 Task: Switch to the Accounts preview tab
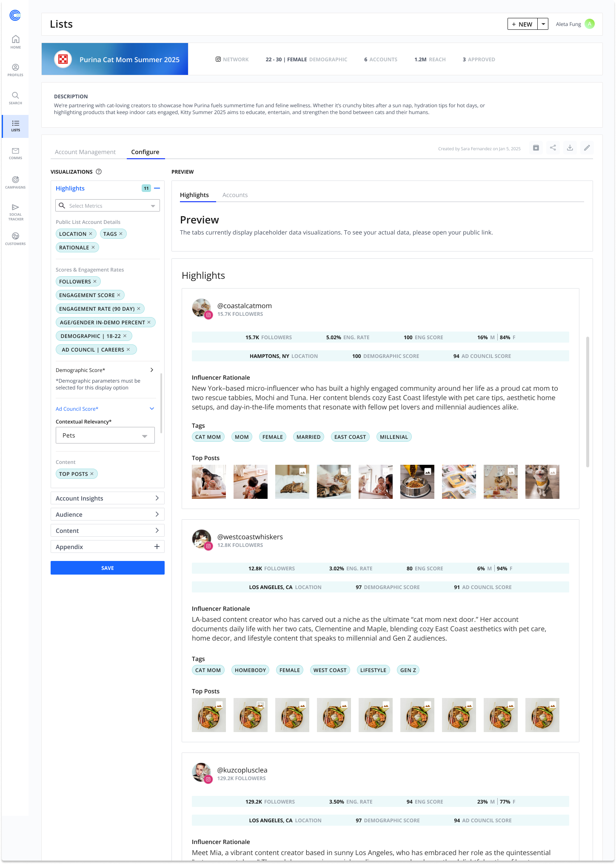(235, 195)
